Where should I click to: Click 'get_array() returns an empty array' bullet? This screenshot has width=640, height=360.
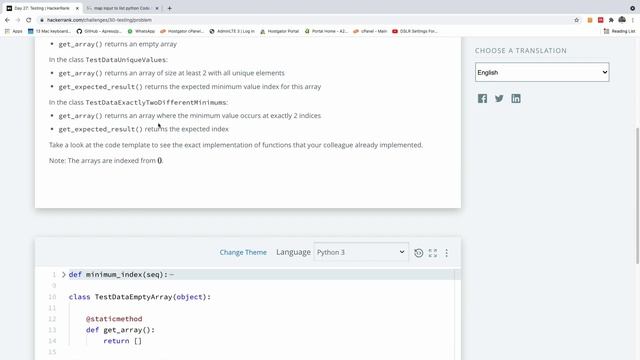pos(118,44)
